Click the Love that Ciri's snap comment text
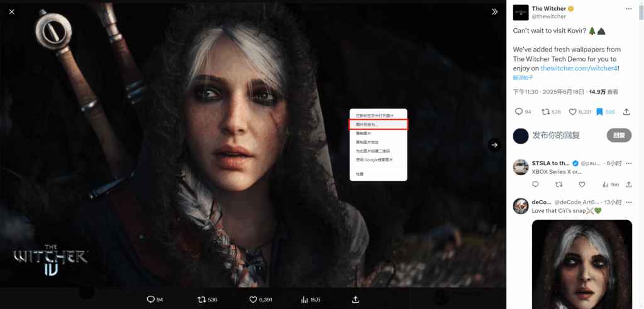The height and width of the screenshot is (309, 644). 567,211
